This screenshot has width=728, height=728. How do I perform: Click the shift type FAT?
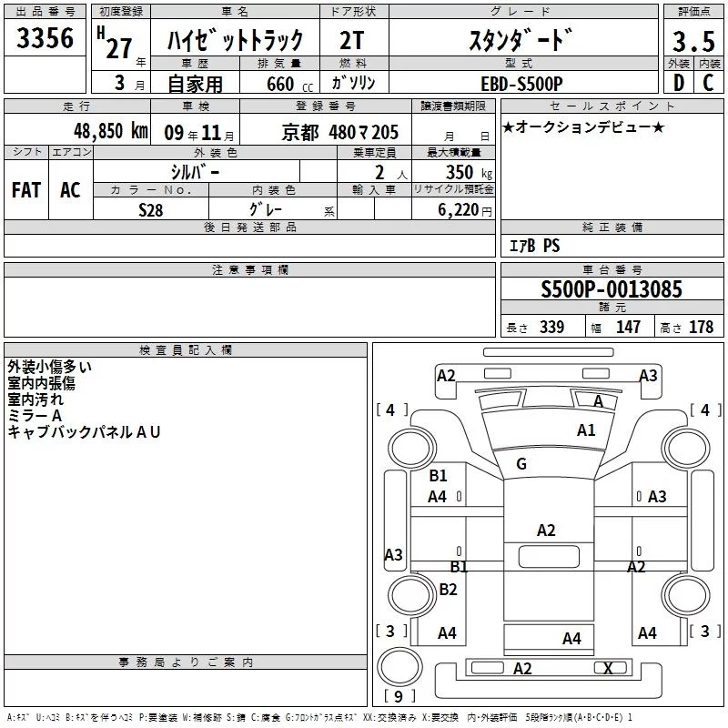tap(26, 190)
